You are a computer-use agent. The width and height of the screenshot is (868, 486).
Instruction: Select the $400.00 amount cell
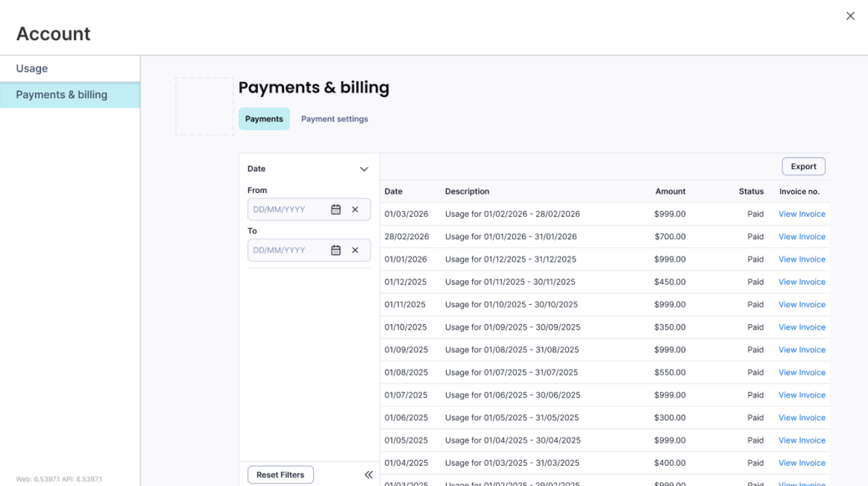point(670,464)
